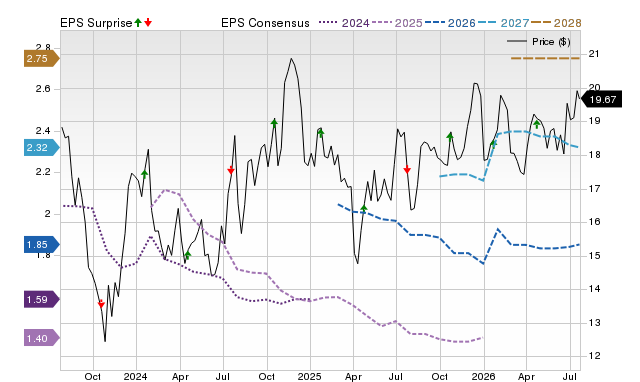Click the 21 price axis label
The height and width of the screenshot is (382, 640).
click(594, 54)
